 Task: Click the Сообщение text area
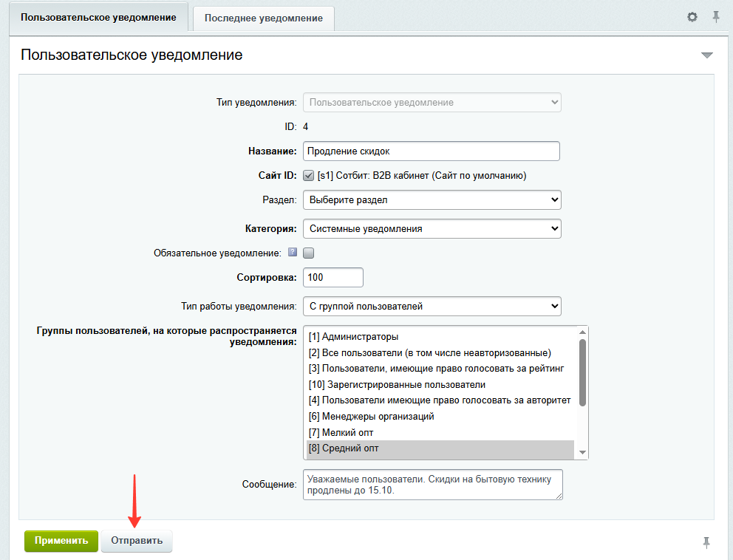[x=433, y=485]
